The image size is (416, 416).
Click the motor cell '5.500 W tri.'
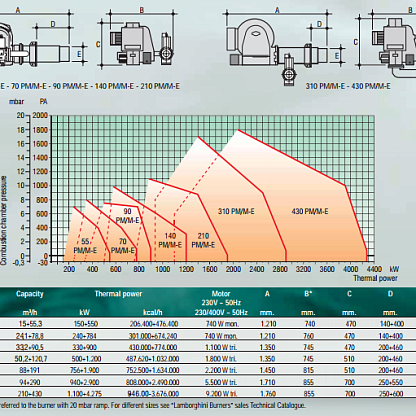(221, 382)
